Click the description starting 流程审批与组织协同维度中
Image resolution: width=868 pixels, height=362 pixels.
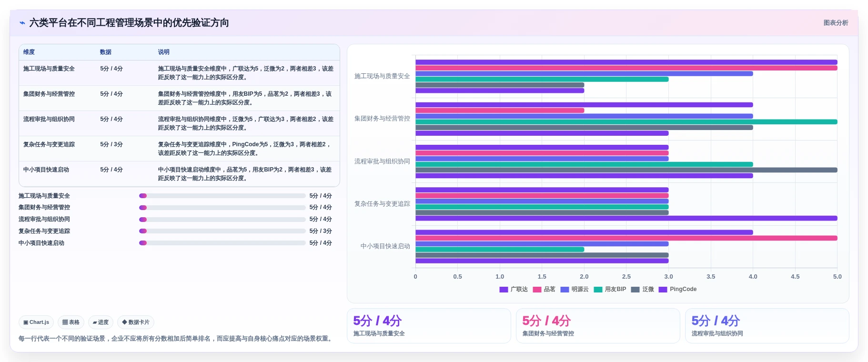tap(246, 123)
